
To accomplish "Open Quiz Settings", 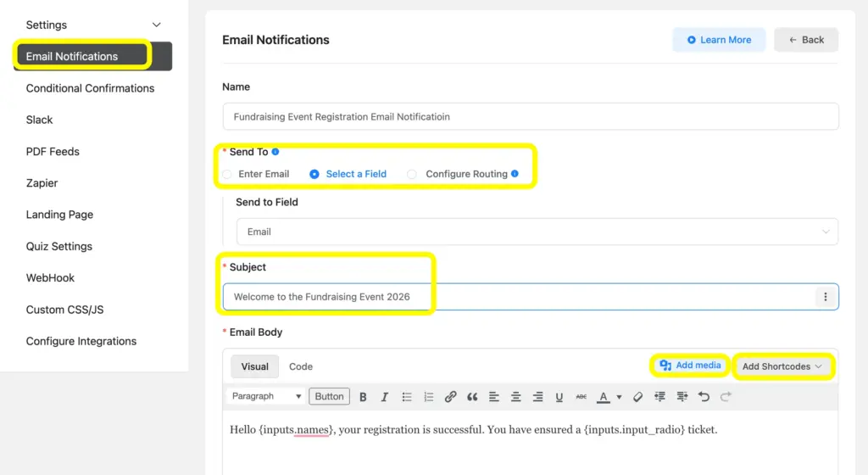I will point(59,246).
